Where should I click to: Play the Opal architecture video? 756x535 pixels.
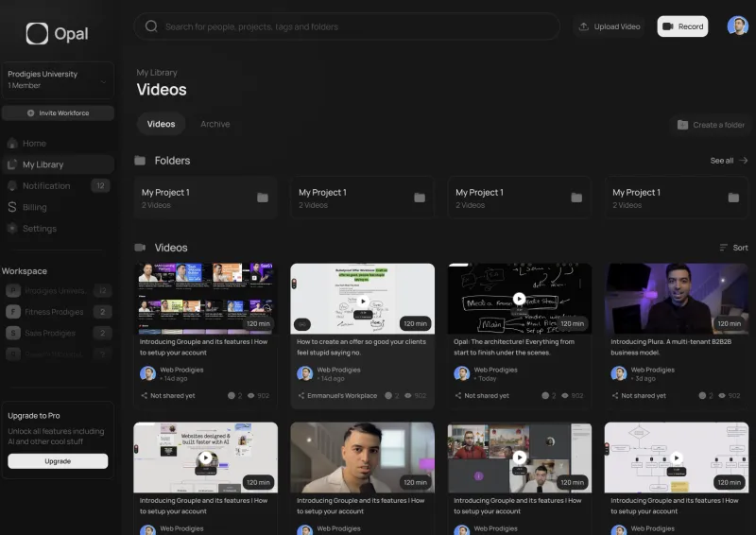tap(519, 299)
